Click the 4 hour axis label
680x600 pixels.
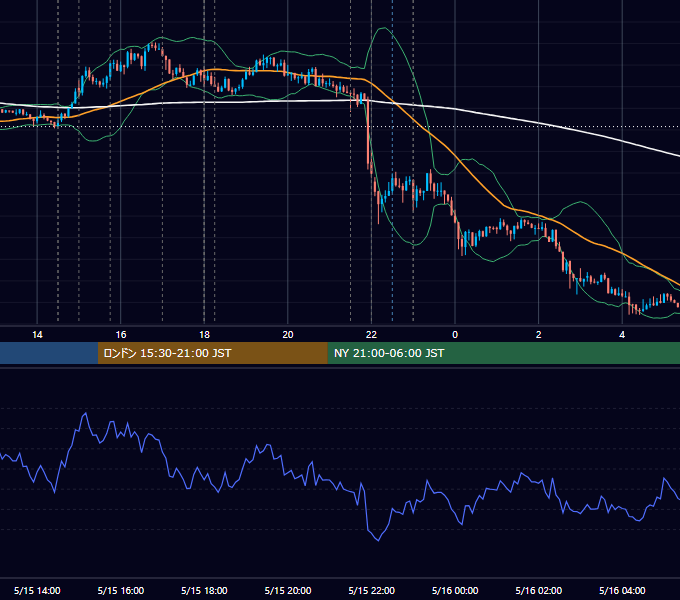click(622, 335)
